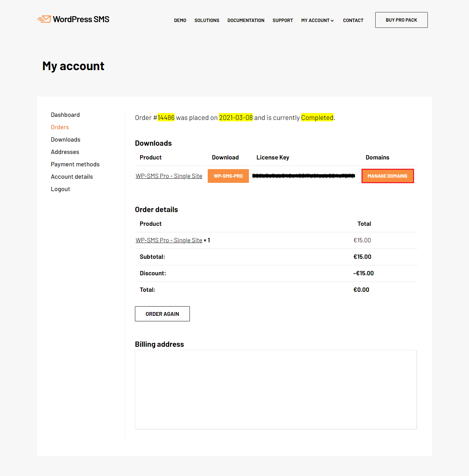The image size is (469, 476).
Task: Click the order number 14486
Action: point(166,118)
